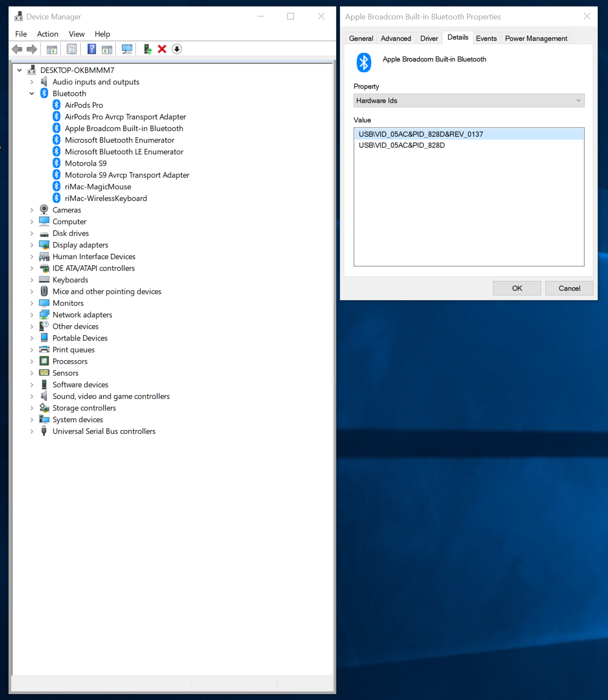Click the Cameras category webcam icon
The image size is (608, 700).
click(x=44, y=210)
